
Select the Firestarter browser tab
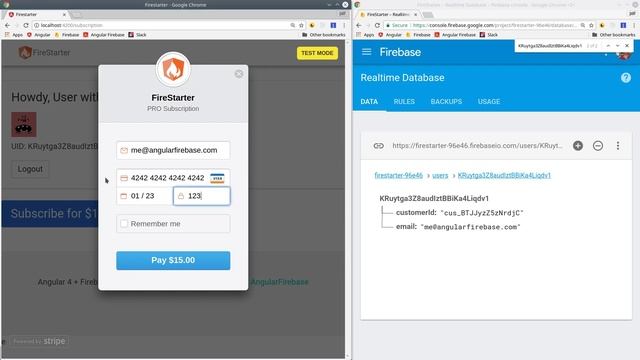pyautogui.click(x=36, y=14)
